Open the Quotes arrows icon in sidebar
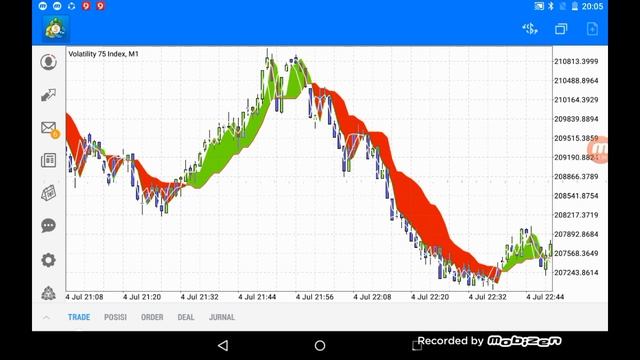 point(48,95)
